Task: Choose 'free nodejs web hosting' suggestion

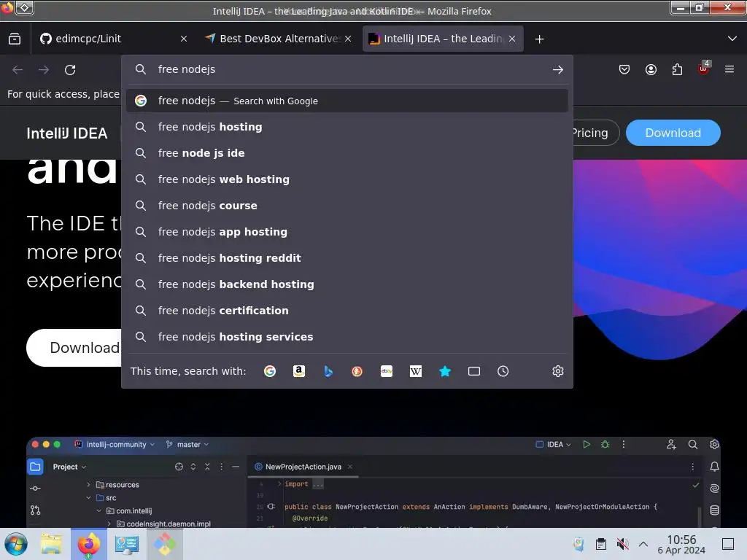Action: click(x=347, y=179)
